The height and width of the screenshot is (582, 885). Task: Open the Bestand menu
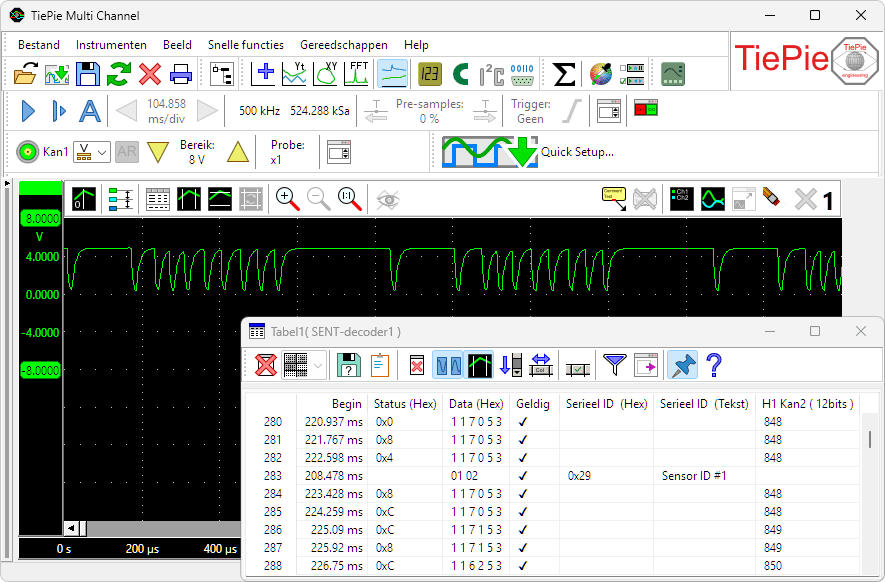click(x=38, y=45)
